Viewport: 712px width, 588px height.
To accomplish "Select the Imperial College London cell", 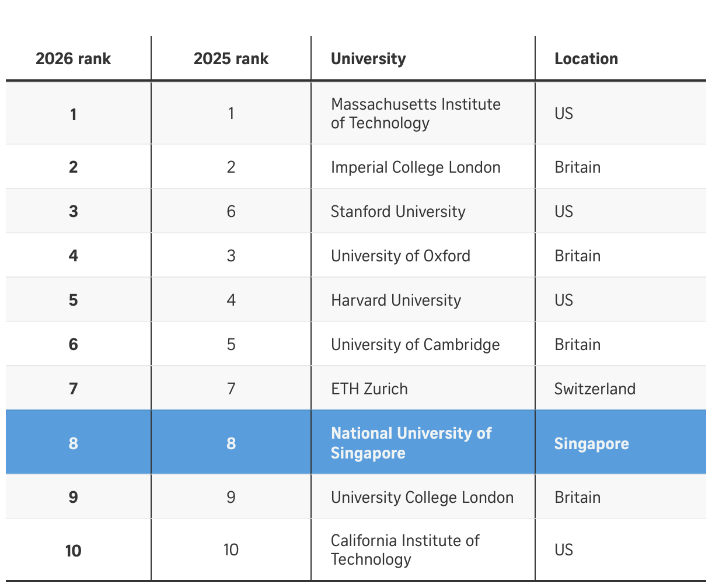I will click(416, 167).
